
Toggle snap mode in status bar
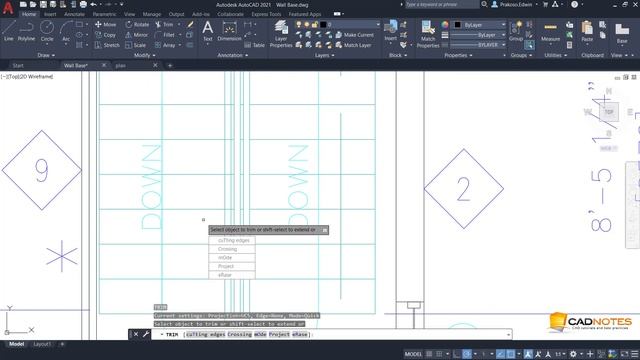(x=439, y=354)
